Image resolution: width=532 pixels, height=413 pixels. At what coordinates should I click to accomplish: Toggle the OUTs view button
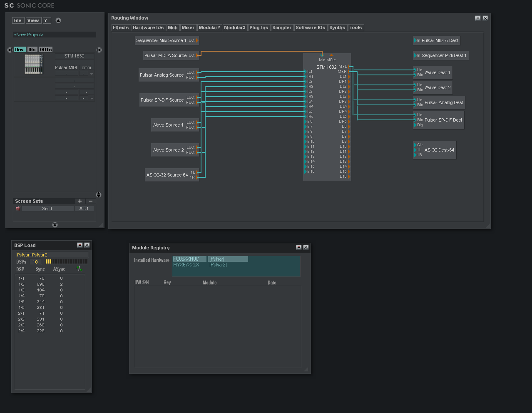point(46,50)
